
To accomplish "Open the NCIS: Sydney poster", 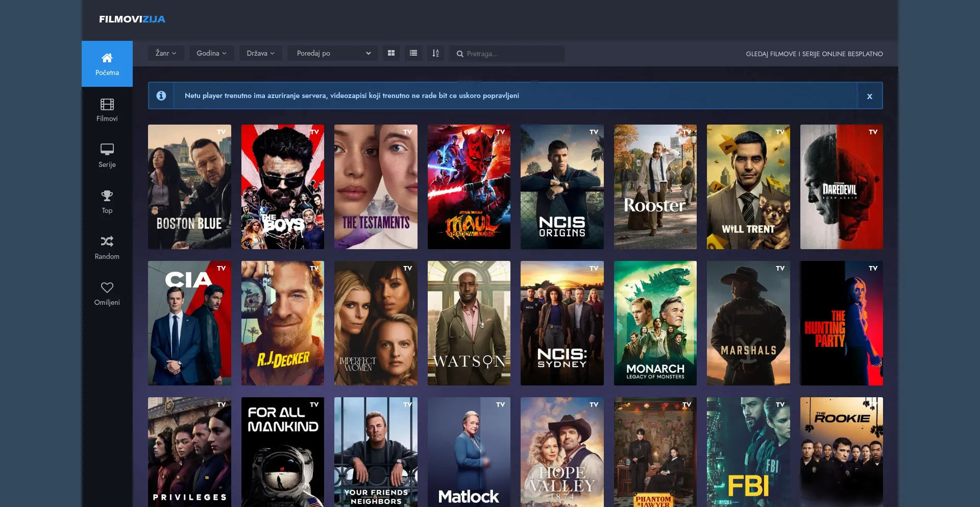I will [x=562, y=323].
